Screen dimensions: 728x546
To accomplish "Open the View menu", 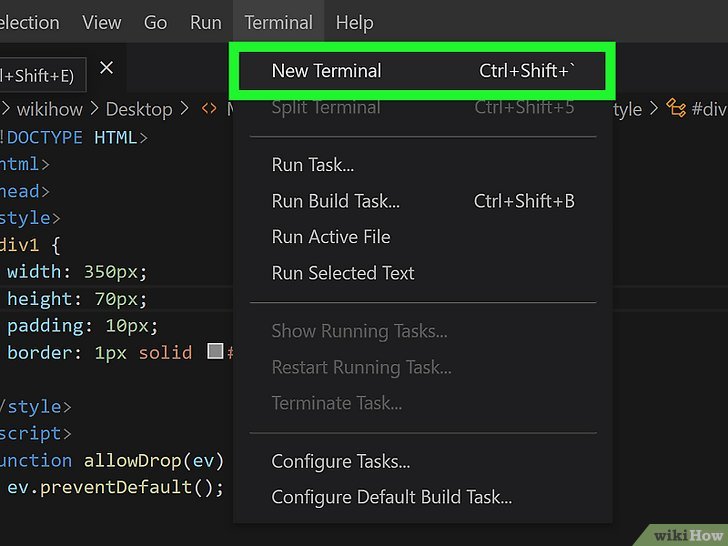I will pos(102,22).
